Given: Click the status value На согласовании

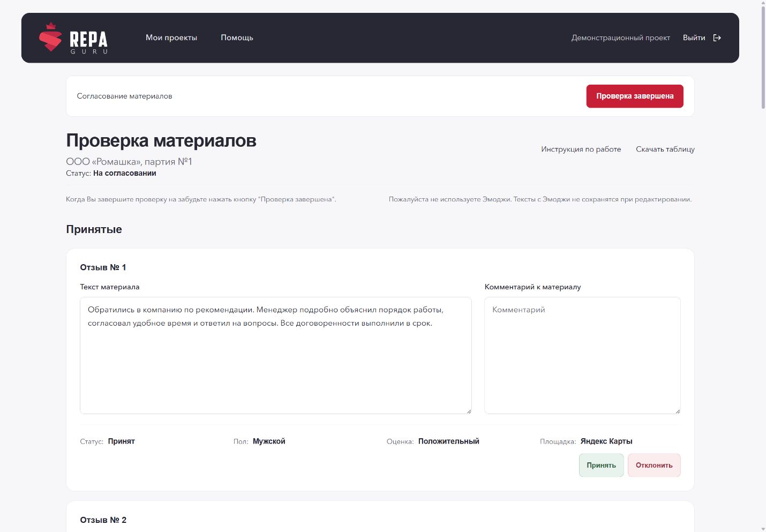Looking at the screenshot, I should 125,173.
